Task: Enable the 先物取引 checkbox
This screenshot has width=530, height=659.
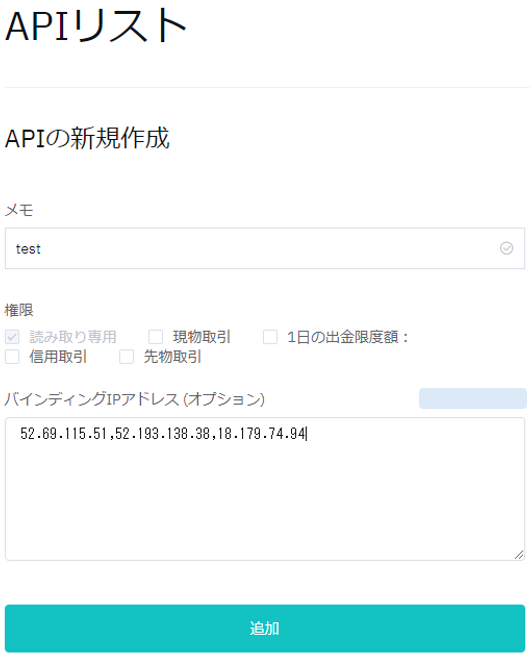Action: pos(127,357)
